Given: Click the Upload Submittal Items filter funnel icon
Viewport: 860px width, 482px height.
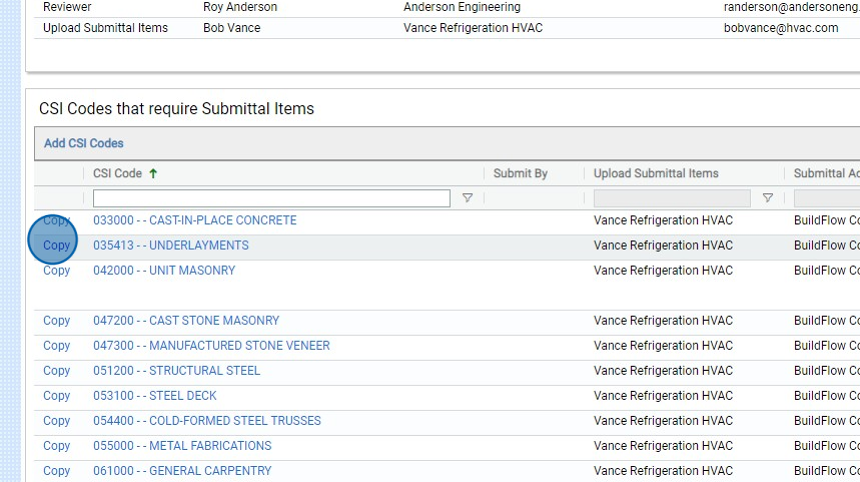Looking at the screenshot, I should click(767, 198).
